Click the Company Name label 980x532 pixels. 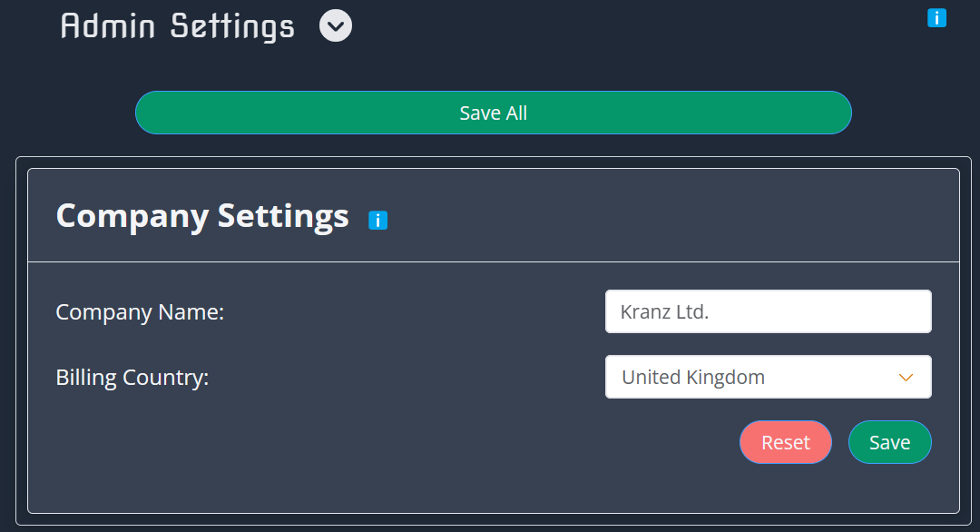140,311
